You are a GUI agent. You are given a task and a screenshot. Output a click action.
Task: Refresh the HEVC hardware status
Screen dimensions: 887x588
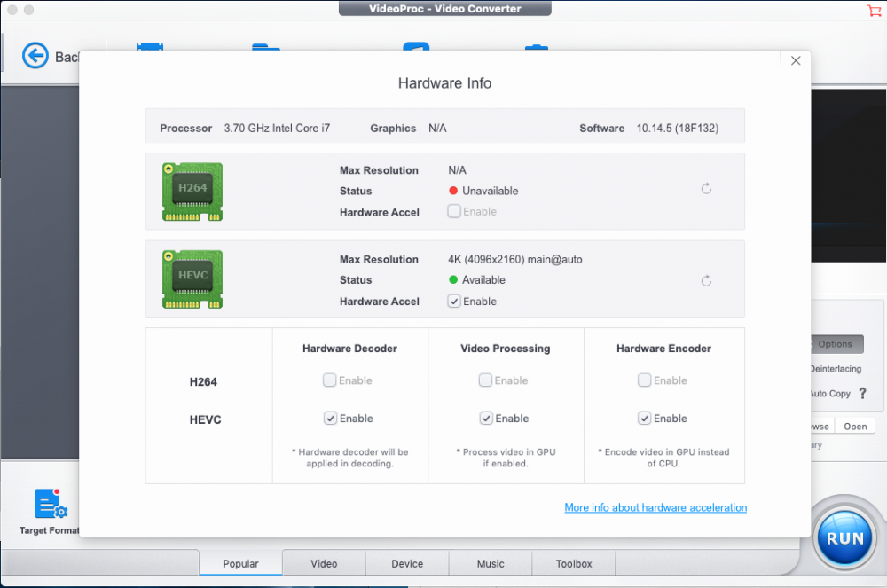706,281
